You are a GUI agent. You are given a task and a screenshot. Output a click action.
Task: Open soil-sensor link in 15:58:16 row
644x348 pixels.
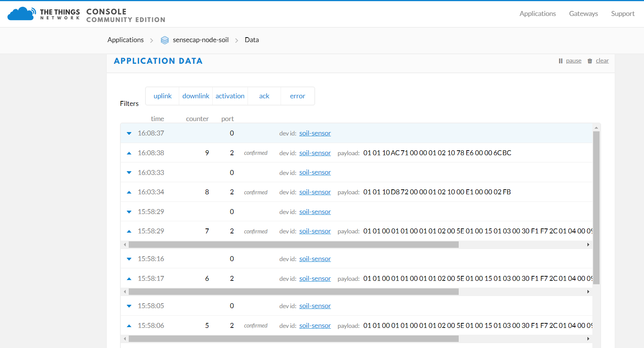click(315, 259)
